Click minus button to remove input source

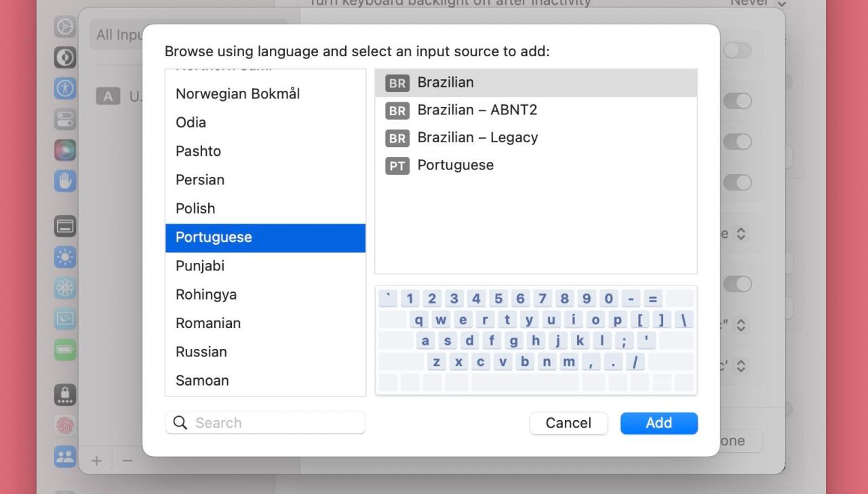click(127, 461)
